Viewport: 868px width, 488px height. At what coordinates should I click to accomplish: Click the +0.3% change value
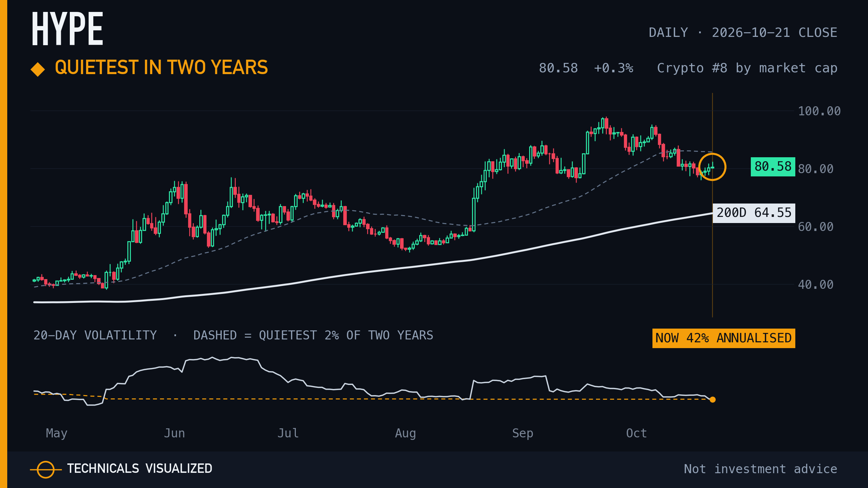[613, 68]
